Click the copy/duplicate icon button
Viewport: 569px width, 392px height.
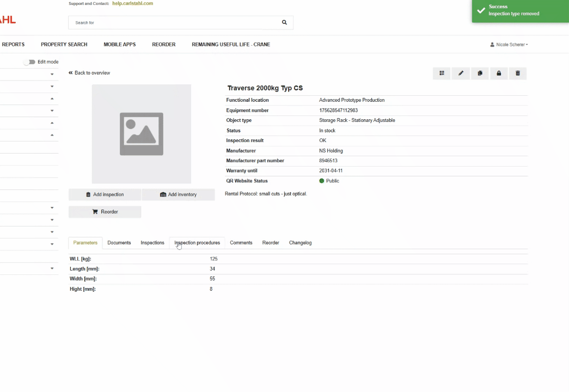pyautogui.click(x=480, y=73)
